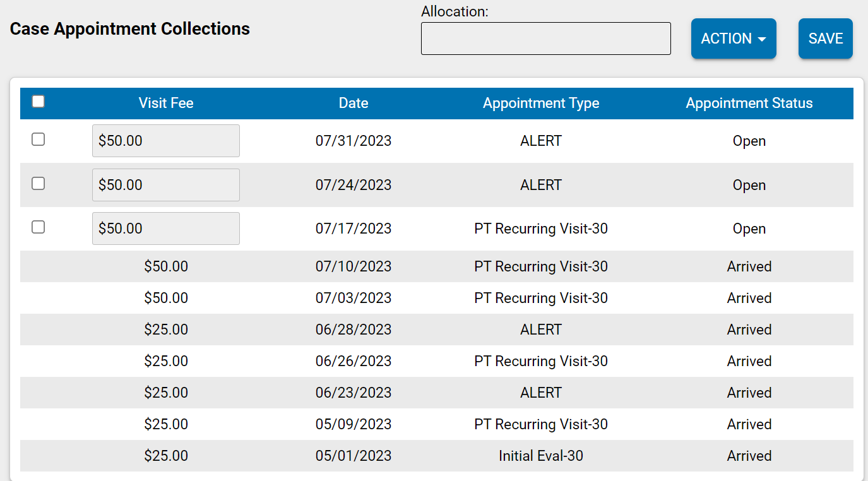The height and width of the screenshot is (481, 868).
Task: Click the Date column header
Action: tap(353, 103)
